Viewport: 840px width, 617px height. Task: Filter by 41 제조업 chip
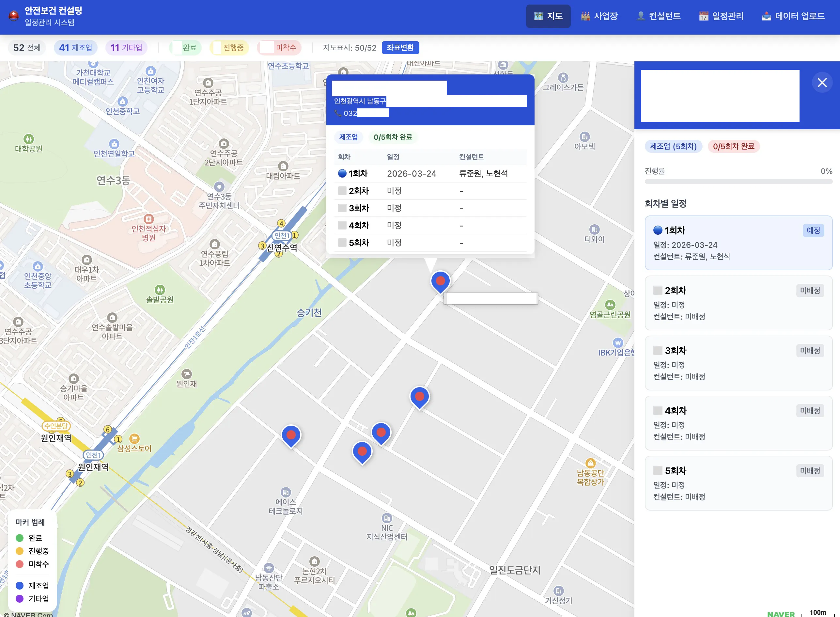75,47
